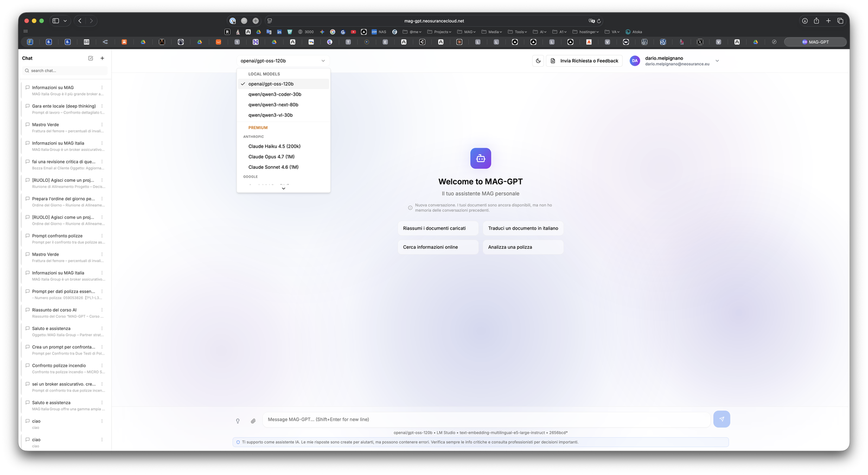Screen dimensions: 868x475
Task: Select Claude Haiku 4.5 (200k)
Action: 283,146
